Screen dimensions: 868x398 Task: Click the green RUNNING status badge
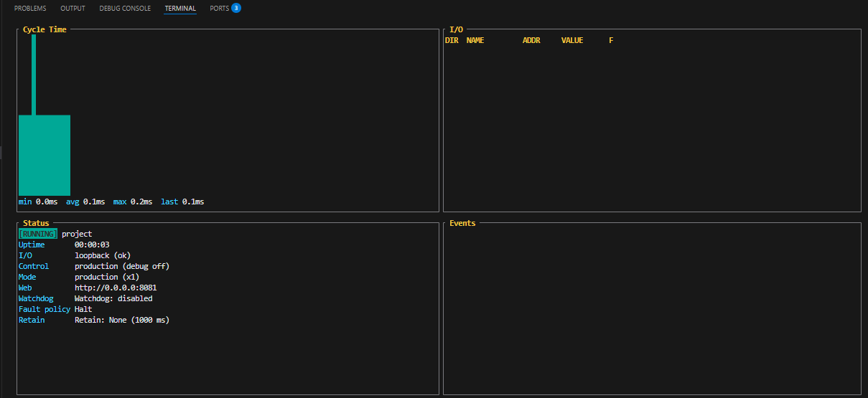coord(38,234)
